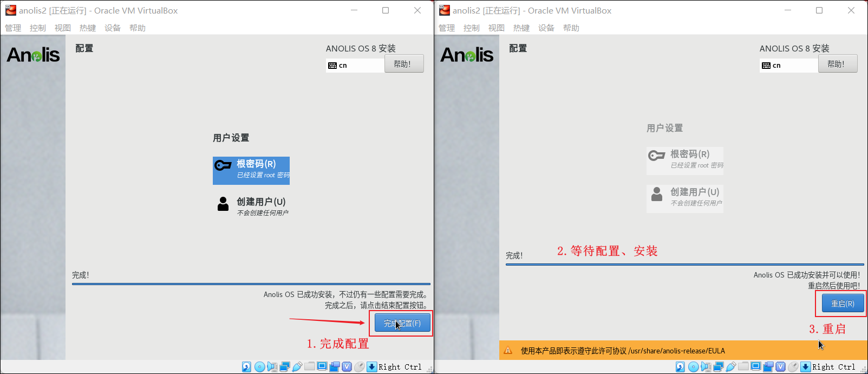
Task: Open USB devices icon in 完成配置 window
Action: click(x=297, y=367)
